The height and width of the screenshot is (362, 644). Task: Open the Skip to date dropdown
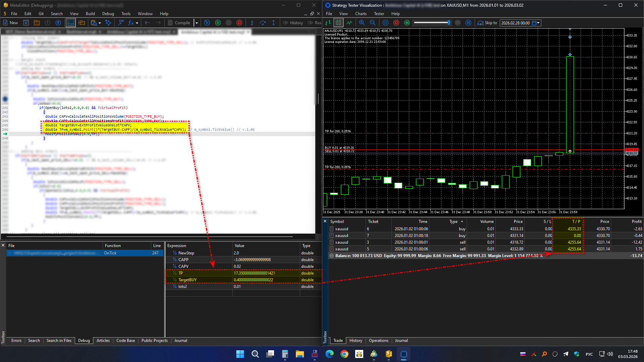click(538, 23)
